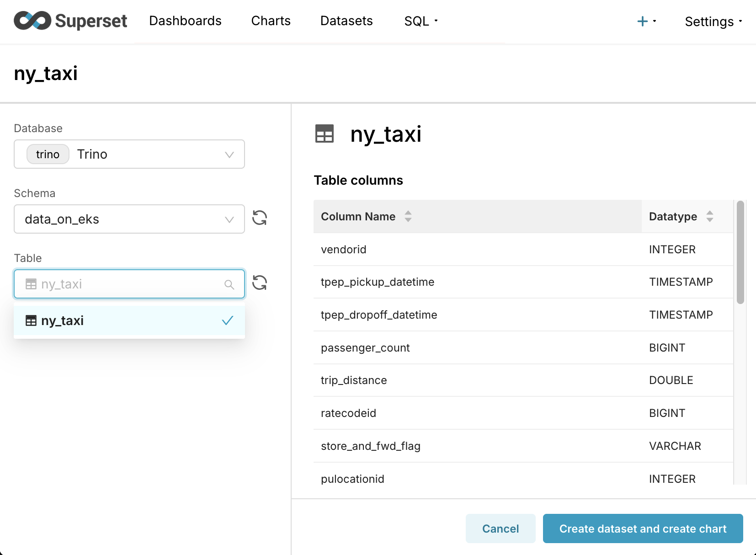Open the Settings dropdown menu
This screenshot has width=756, height=555.
click(x=713, y=21)
